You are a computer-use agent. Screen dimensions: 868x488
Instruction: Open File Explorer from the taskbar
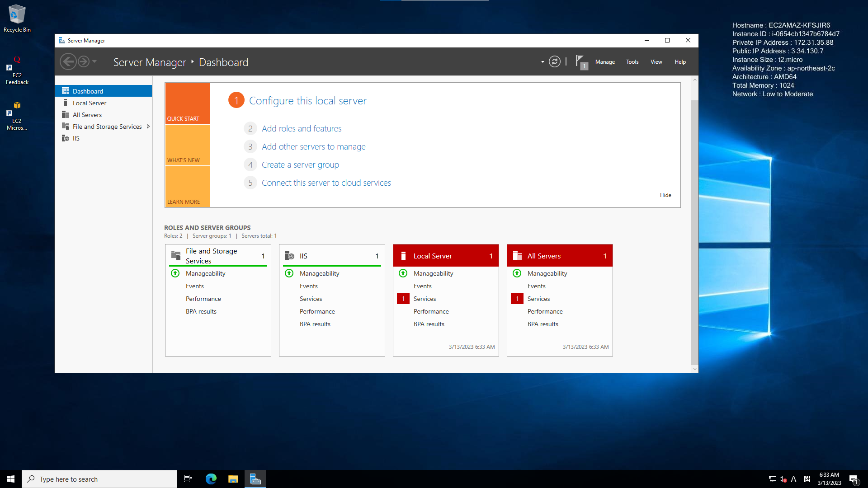click(233, 479)
